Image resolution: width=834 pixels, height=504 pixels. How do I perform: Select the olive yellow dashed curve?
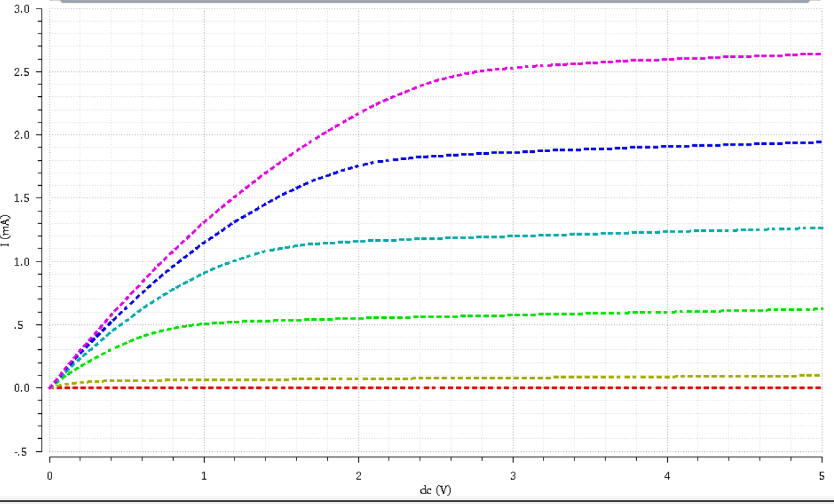593,377
